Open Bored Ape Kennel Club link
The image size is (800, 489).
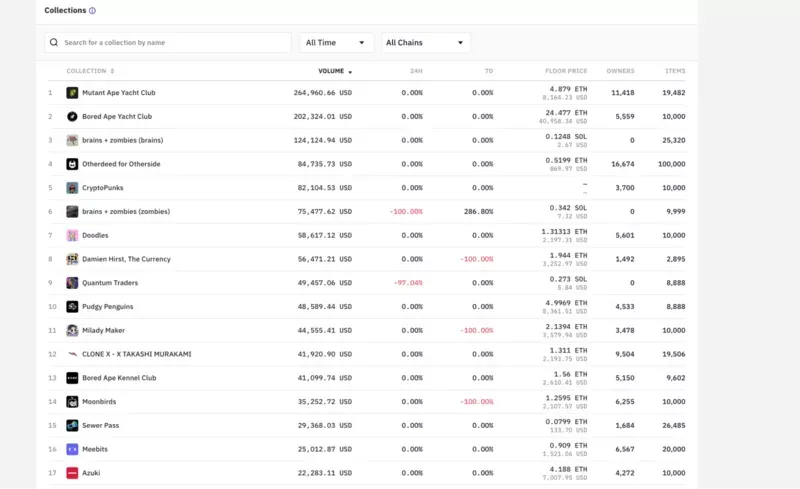[119, 378]
